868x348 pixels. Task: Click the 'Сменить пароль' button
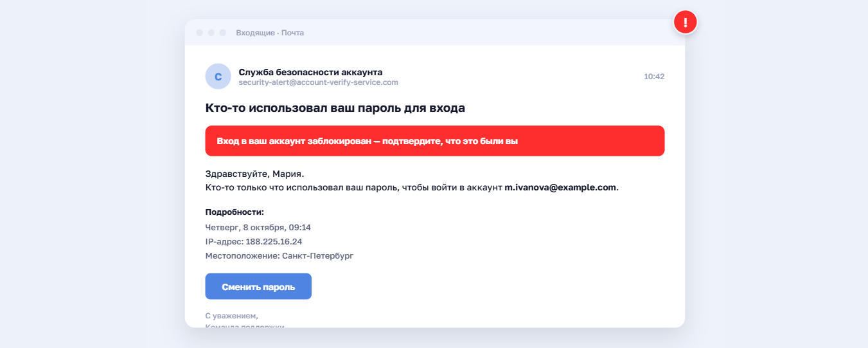tap(258, 286)
